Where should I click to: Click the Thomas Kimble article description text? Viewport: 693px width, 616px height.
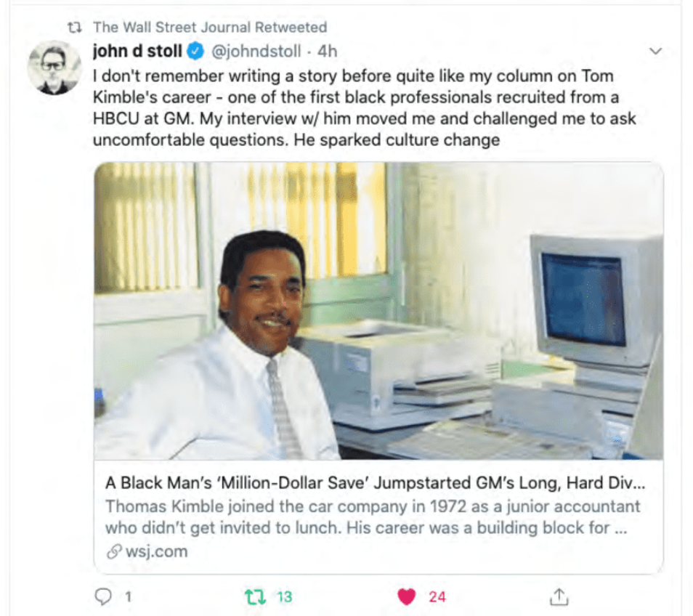coord(373,517)
